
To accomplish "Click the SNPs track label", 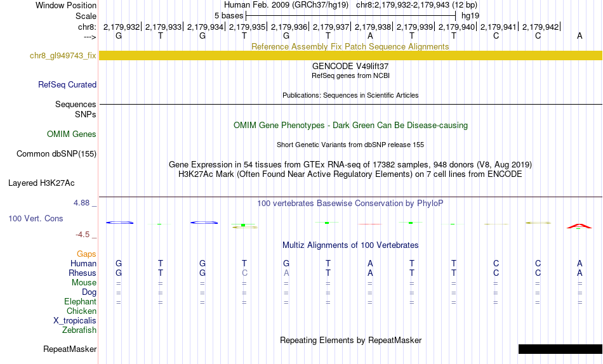I will pyautogui.click(x=86, y=115).
